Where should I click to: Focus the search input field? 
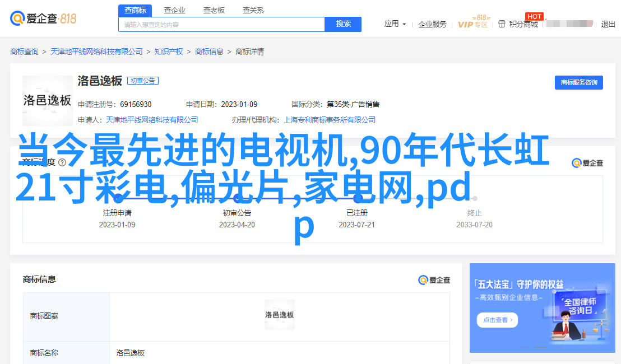(221, 25)
